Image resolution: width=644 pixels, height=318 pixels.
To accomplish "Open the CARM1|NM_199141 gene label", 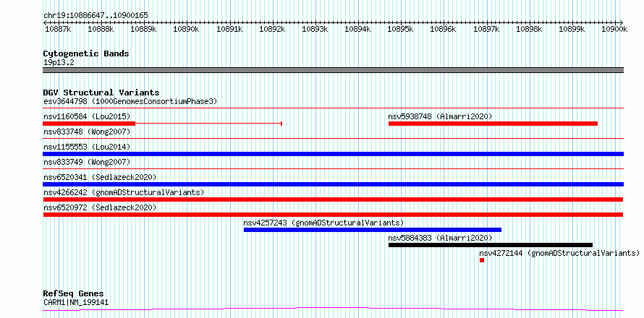I will click(76, 303).
